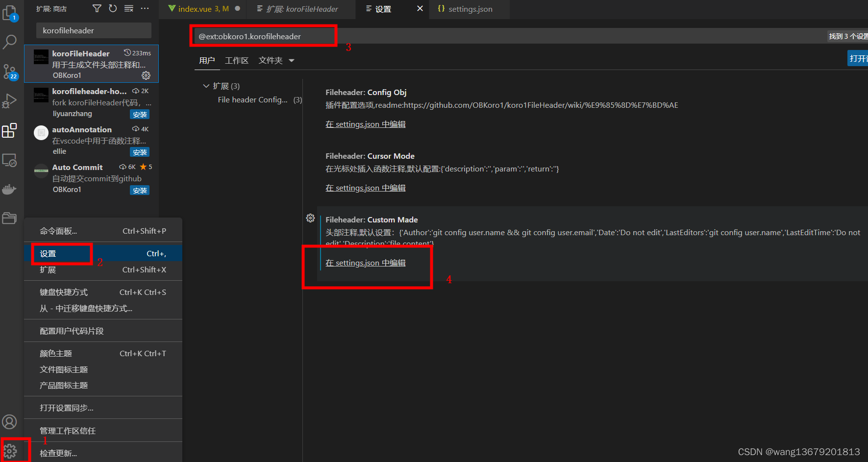Screen dimensions: 868x462
Task: Click Fileheader: Cursor Mode setting title
Action: (370, 156)
